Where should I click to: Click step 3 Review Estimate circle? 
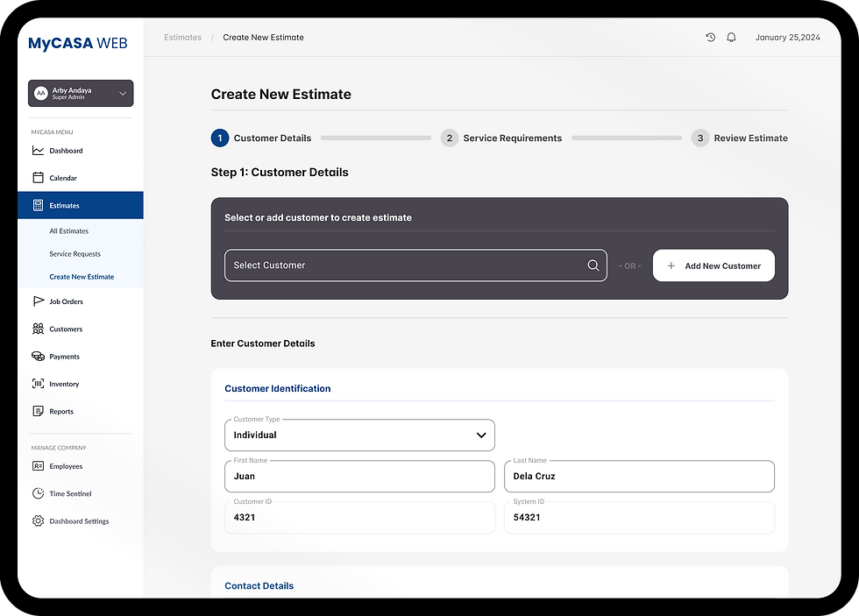699,138
